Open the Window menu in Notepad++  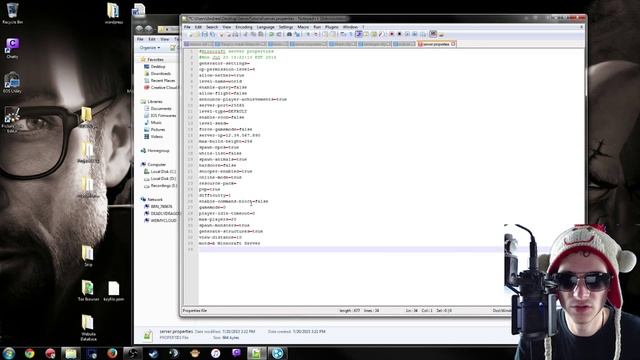coord(350,27)
